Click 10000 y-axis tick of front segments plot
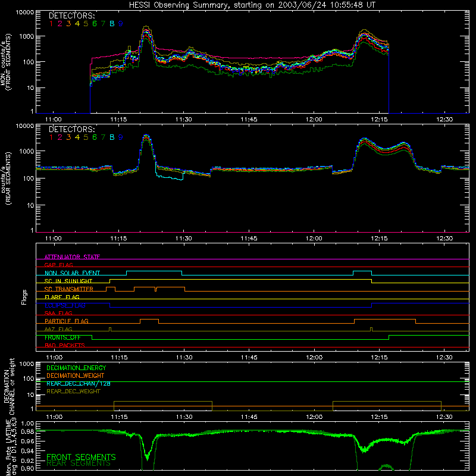Image resolution: width=476 pixels, height=476 pixels. click(x=24, y=12)
